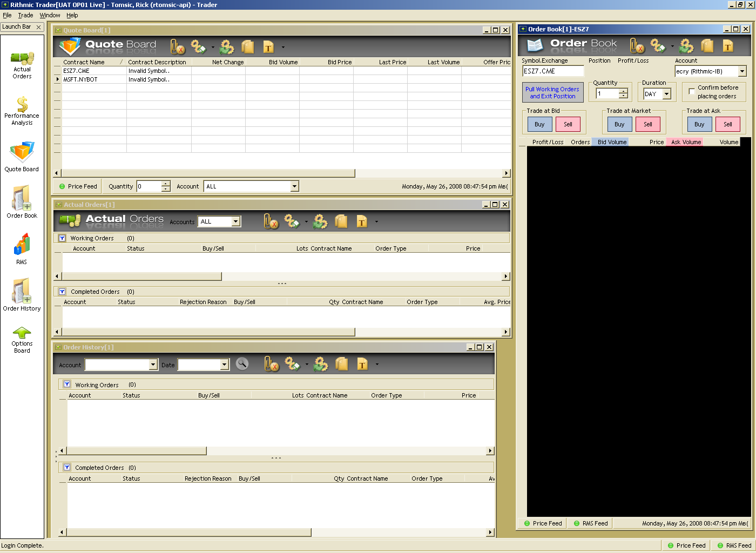
Task: Open the Window menu
Action: (x=50, y=15)
